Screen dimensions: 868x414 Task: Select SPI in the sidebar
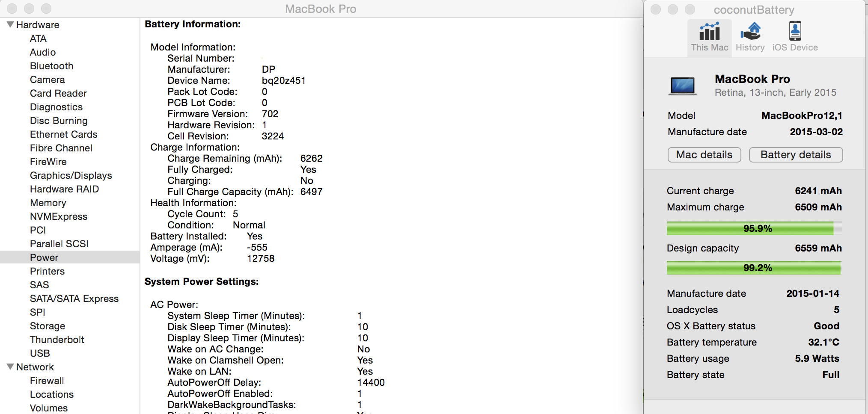(37, 312)
